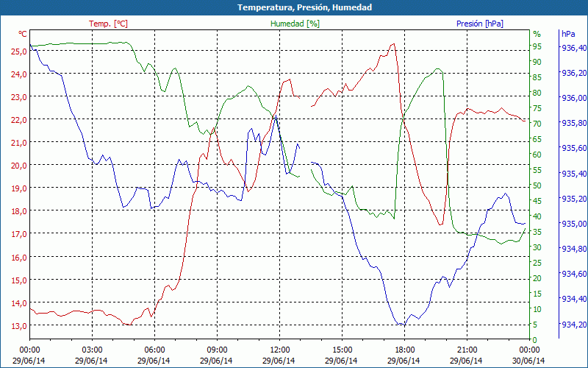Screen dimensions: 588x368
Task: Click the 17,0 temperature axis value
Action: pyautogui.click(x=19, y=235)
